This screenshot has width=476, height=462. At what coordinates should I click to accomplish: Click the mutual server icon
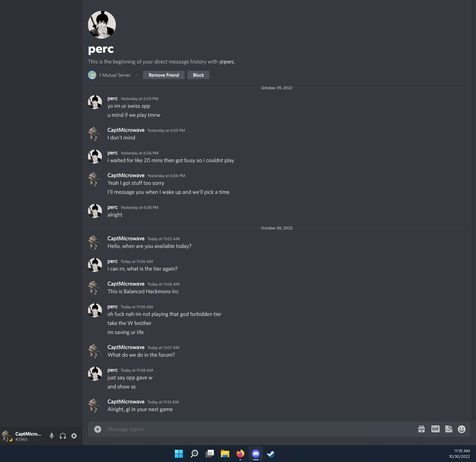tap(92, 75)
